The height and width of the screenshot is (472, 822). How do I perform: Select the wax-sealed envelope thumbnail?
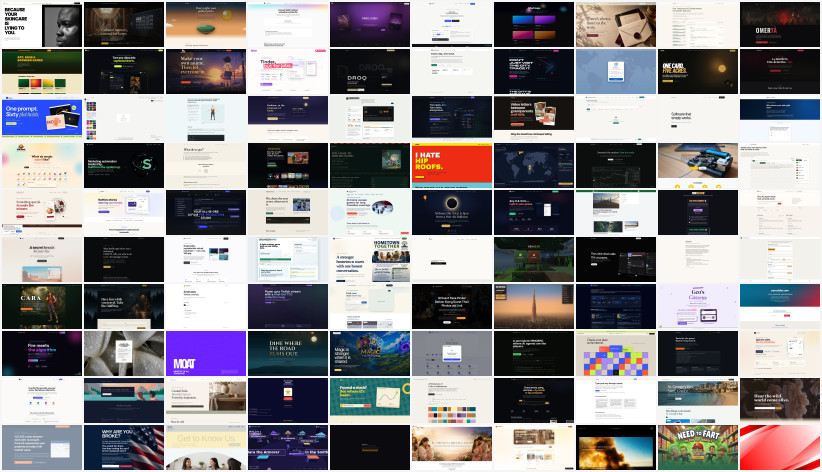point(615,24)
